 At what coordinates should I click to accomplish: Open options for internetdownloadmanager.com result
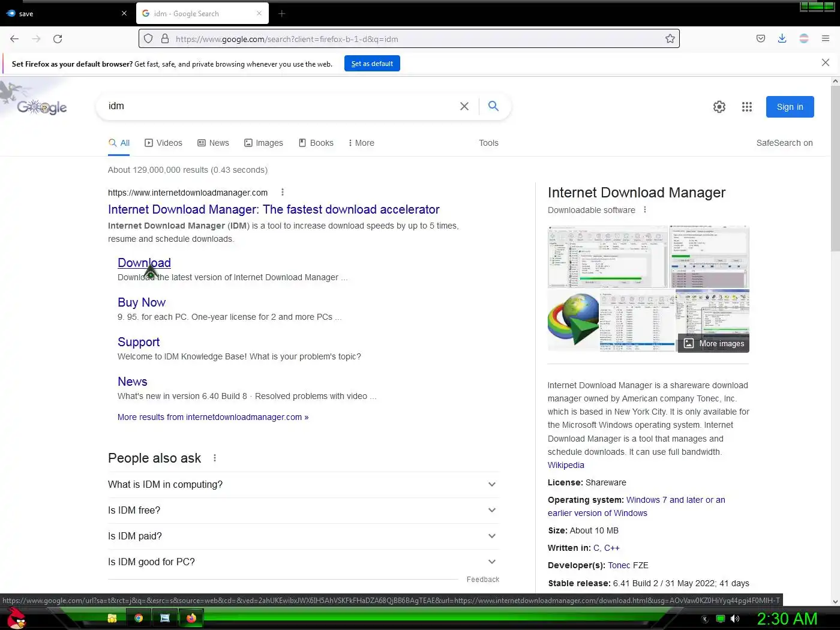[283, 193]
